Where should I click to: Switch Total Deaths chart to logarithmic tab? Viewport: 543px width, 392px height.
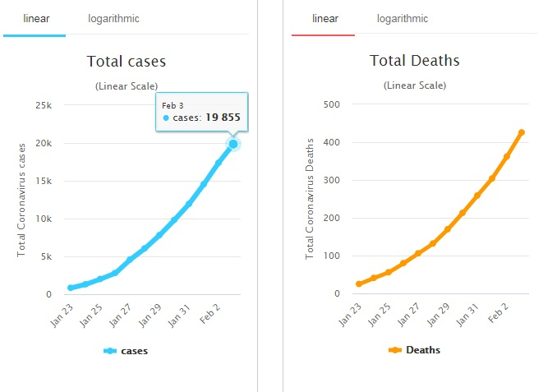403,18
